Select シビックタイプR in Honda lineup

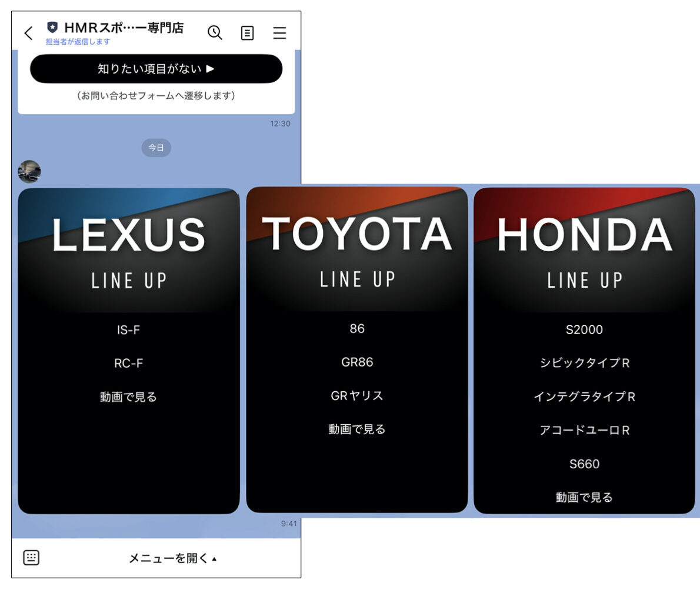tap(584, 363)
